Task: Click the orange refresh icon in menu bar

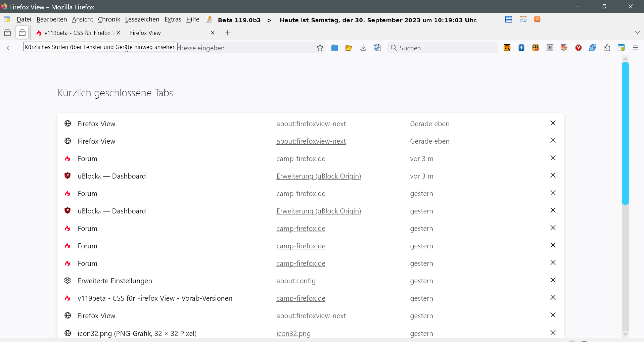Action: click(537, 19)
